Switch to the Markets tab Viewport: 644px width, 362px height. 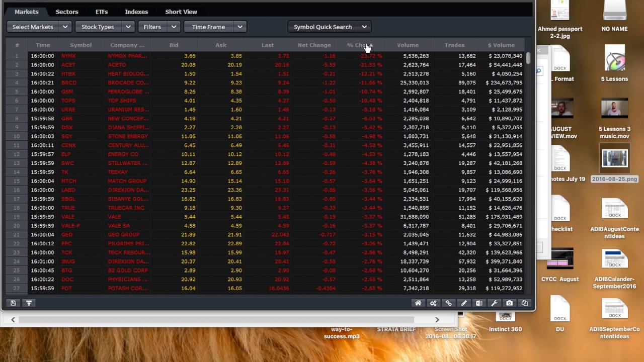tap(26, 12)
